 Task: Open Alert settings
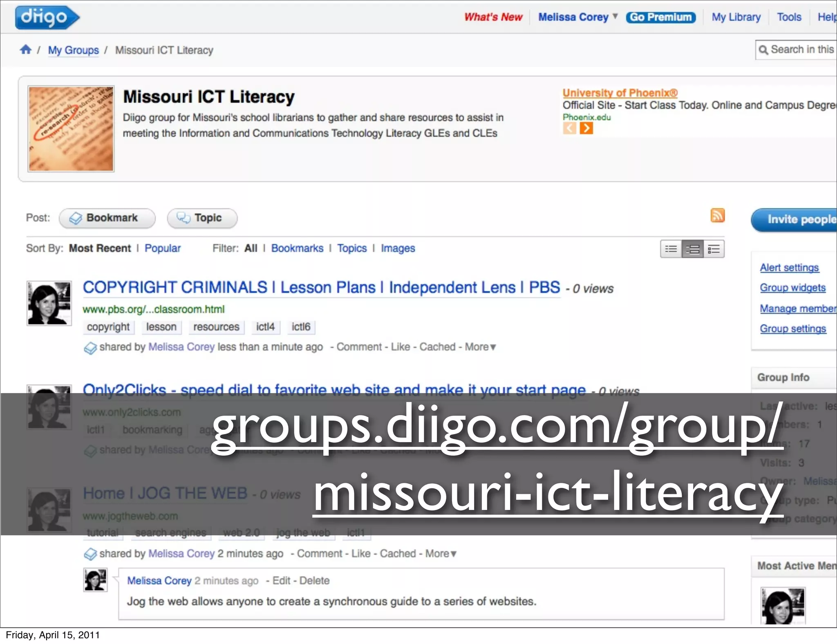pos(789,268)
